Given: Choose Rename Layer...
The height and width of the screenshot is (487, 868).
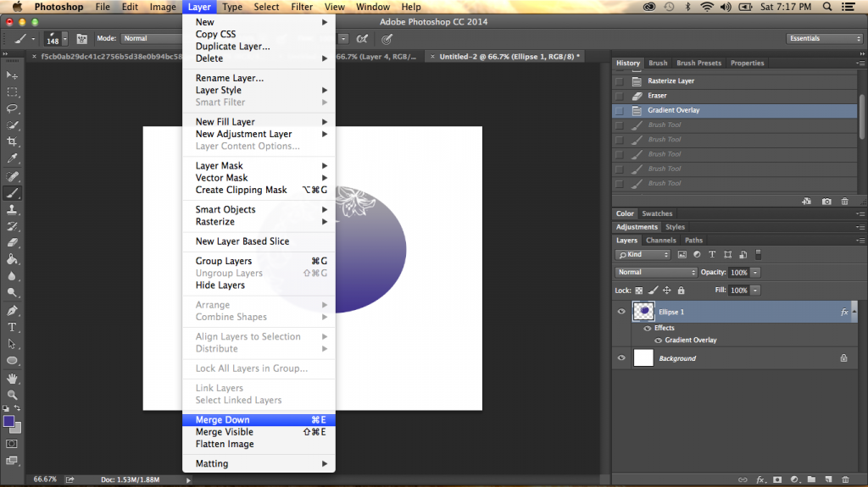Looking at the screenshot, I should (259, 78).
